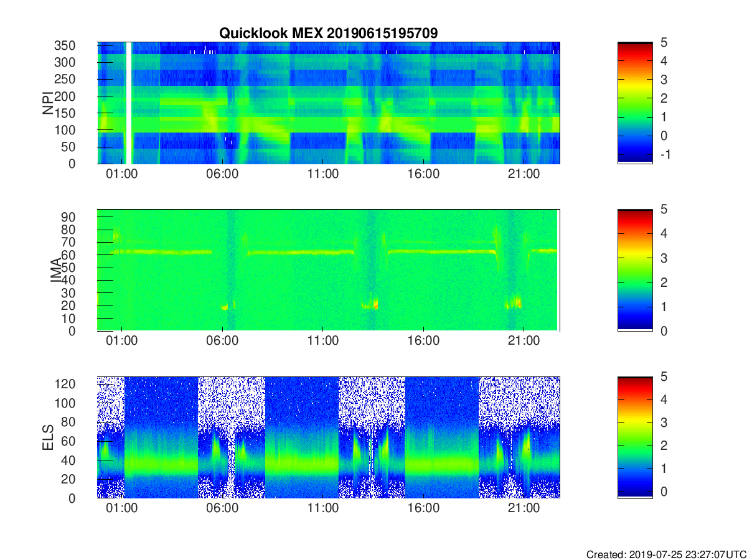
Task: Click the plot title Quicklook MEX 20190615195709
Action: pos(328,33)
